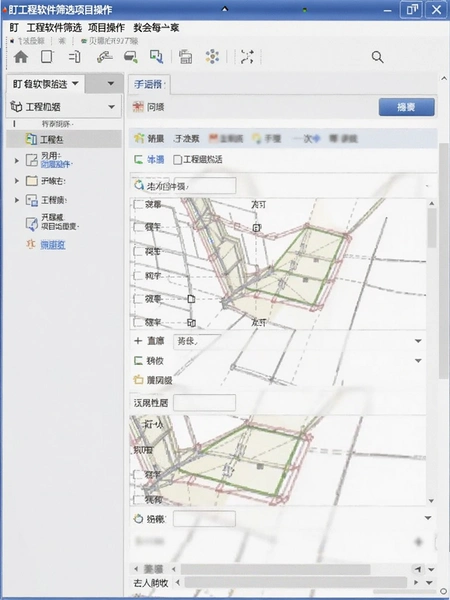Screen dimensions: 450x600
Task: Click the indent list icon in the toolbar
Action: (x=75, y=57)
